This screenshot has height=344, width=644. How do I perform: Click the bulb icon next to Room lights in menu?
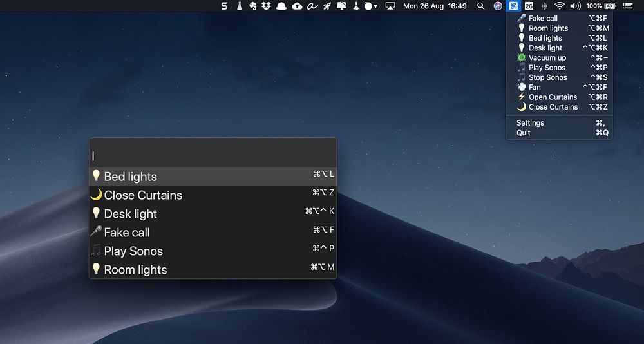point(522,28)
